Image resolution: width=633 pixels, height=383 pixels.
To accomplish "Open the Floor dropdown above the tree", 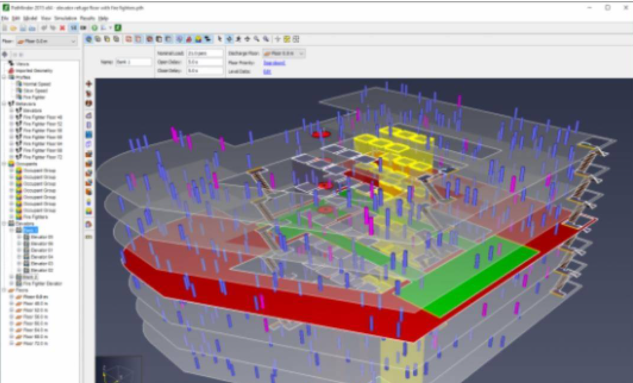I will point(46,41).
